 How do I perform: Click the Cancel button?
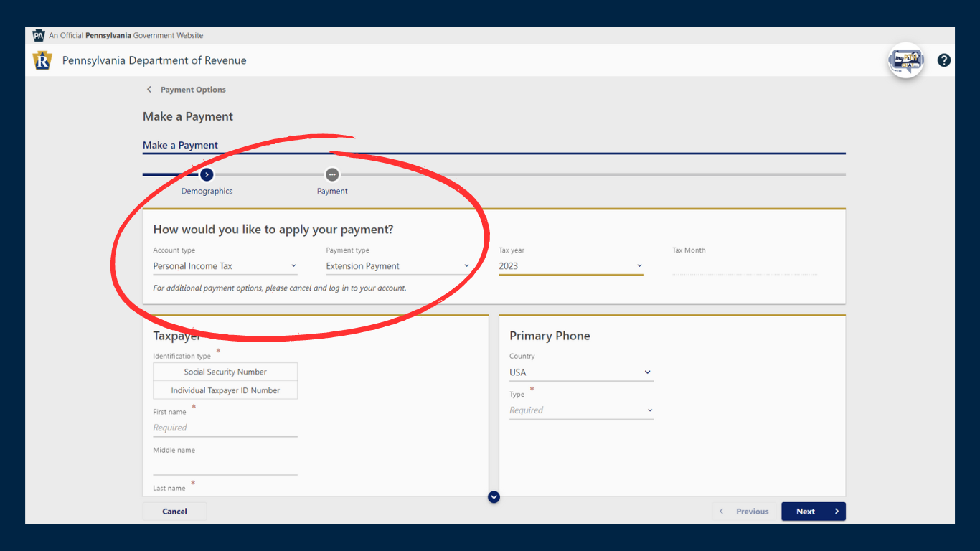174,512
